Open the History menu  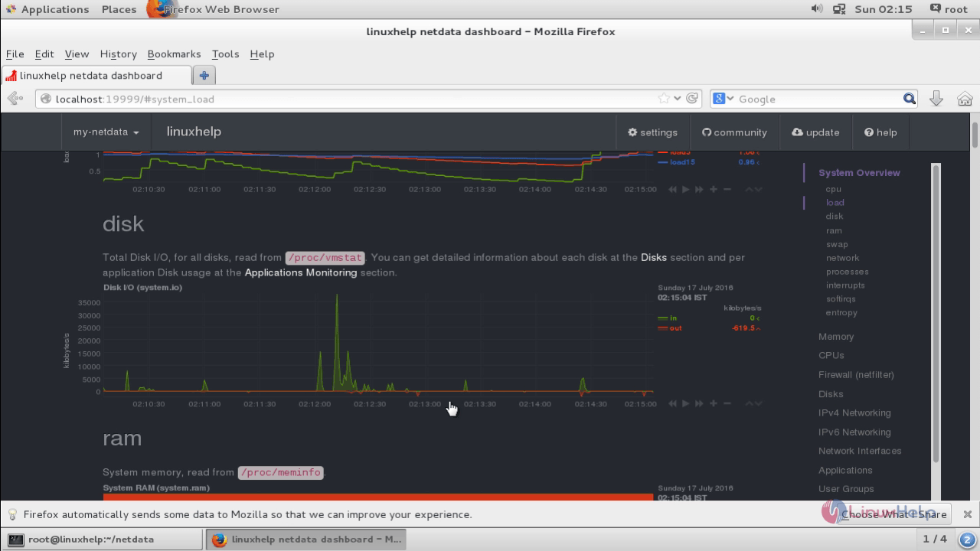point(118,54)
